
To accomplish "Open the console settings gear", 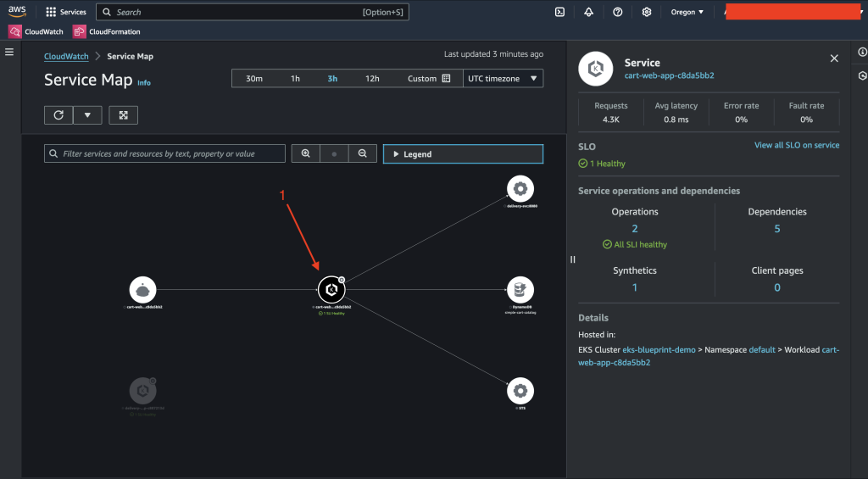I will pos(647,12).
